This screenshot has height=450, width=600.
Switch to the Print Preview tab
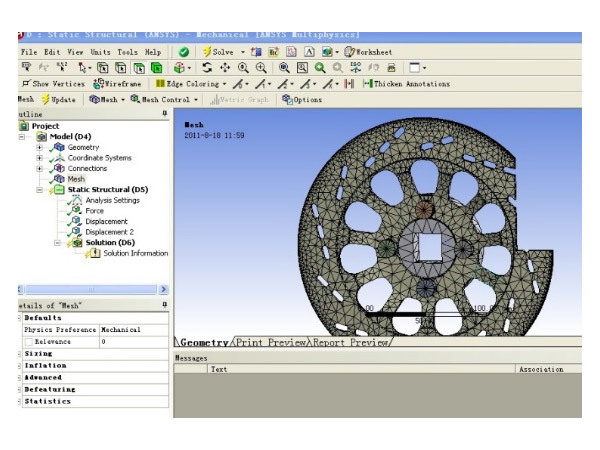coord(271,342)
